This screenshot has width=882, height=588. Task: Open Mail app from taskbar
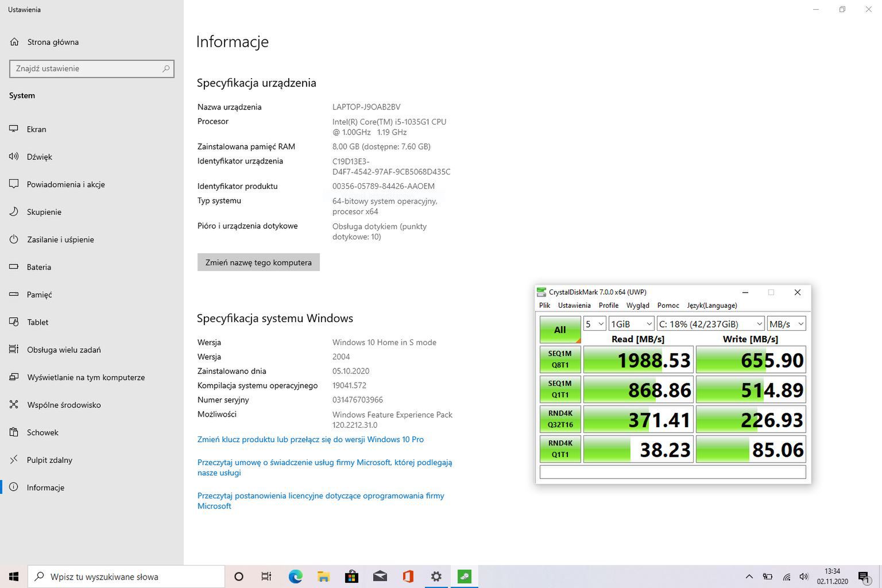coord(380,577)
